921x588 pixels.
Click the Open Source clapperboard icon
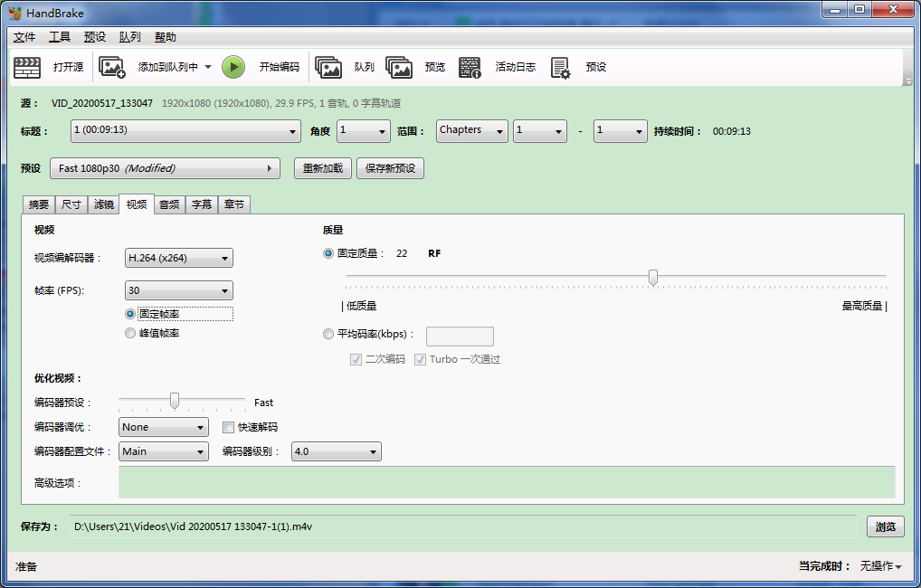pos(27,67)
